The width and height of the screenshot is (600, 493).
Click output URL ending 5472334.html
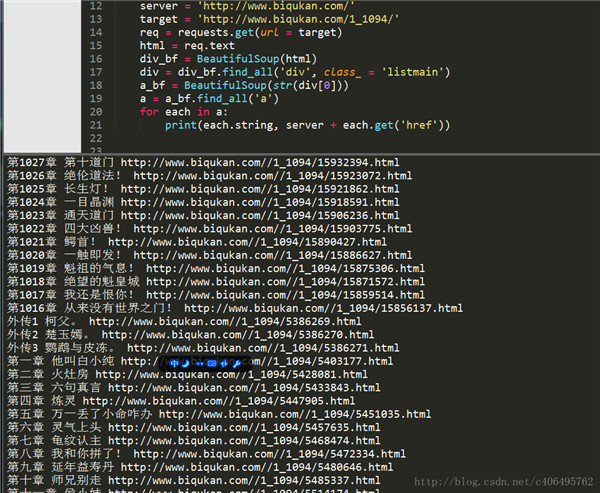pos(270,454)
